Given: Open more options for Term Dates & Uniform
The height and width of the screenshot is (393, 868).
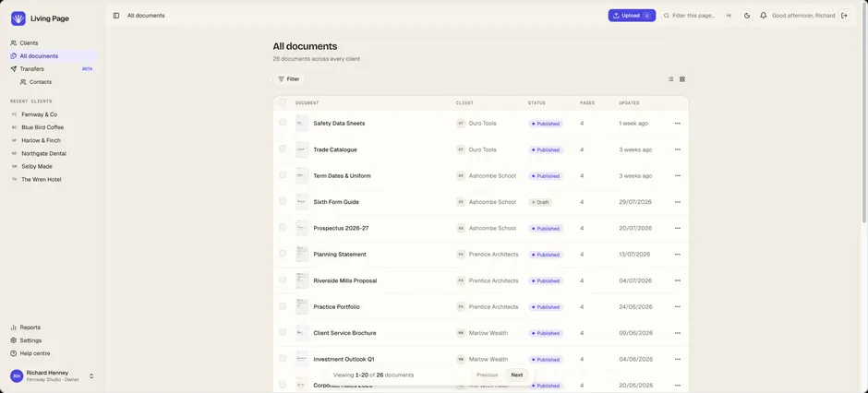Looking at the screenshot, I should pyautogui.click(x=678, y=176).
